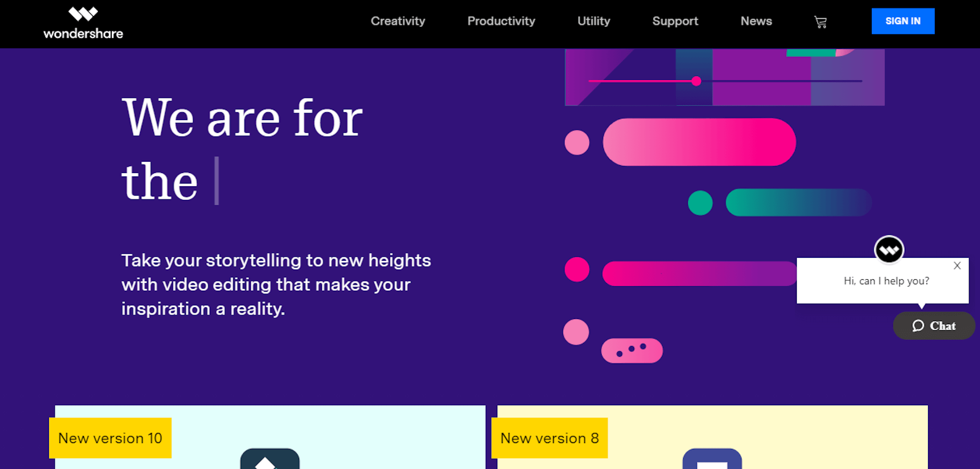Open the Productivity menu
Screen dimensions: 980x469
pos(501,21)
